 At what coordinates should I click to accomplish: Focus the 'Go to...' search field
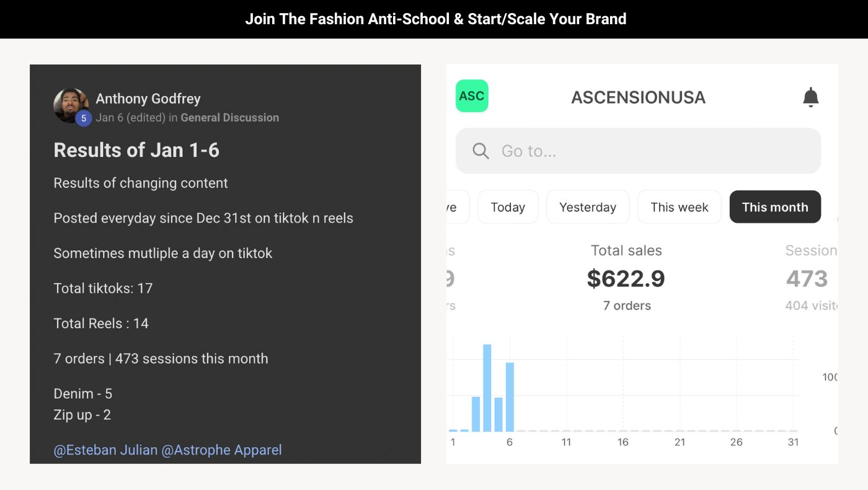(x=651, y=151)
